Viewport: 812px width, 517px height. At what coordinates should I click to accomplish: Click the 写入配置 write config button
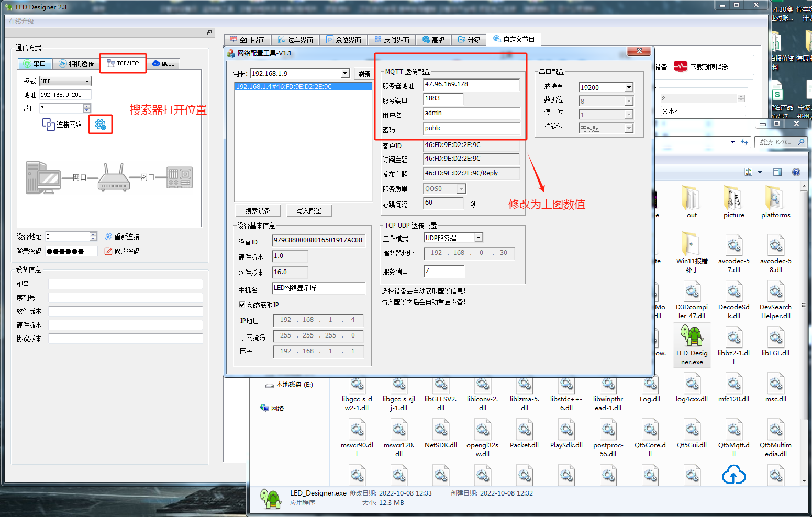[309, 211]
